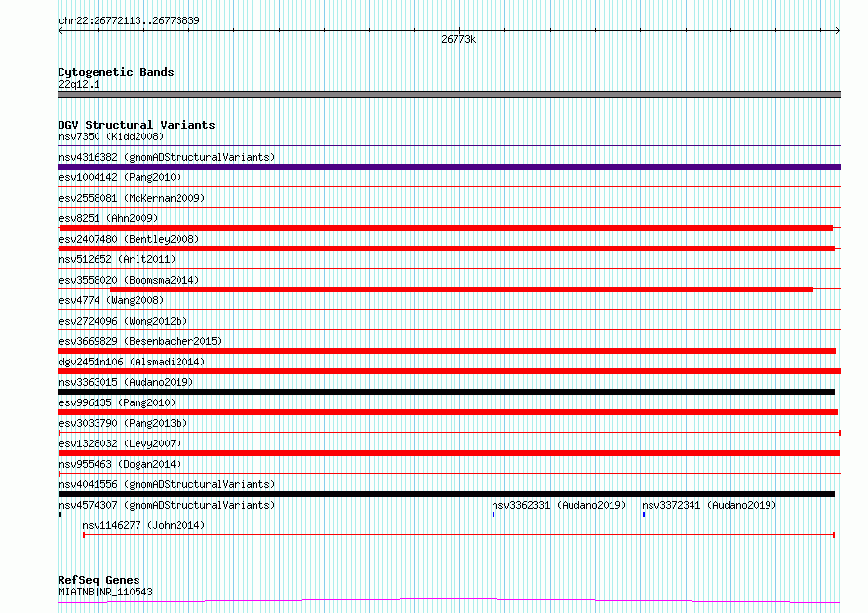
Task: Open variant nsv1146277 (John2014) label
Action: [x=143, y=525]
